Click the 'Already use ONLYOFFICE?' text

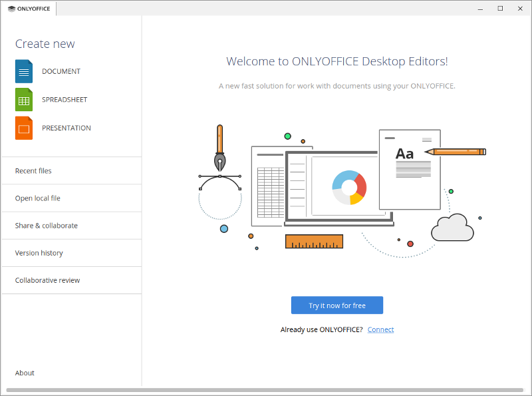[321, 329]
